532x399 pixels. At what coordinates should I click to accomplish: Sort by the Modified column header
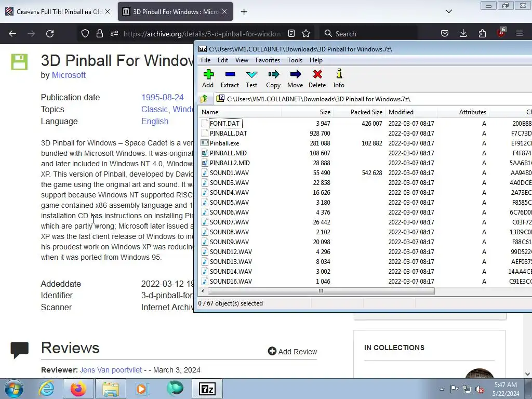coord(411,112)
